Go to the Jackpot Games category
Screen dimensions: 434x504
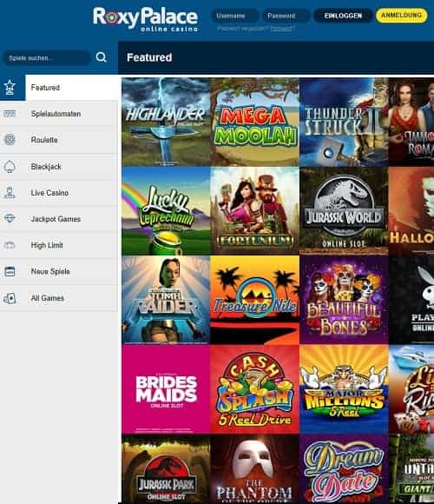click(x=59, y=219)
